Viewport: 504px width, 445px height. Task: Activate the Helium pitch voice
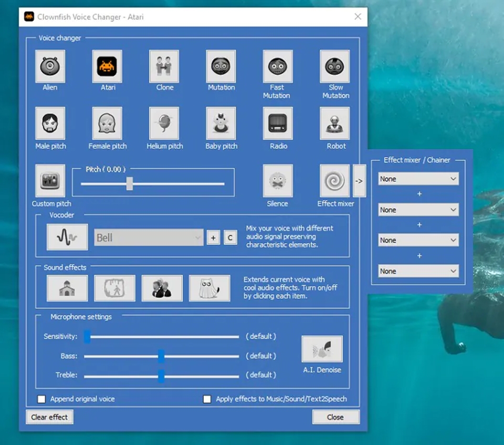click(x=164, y=123)
